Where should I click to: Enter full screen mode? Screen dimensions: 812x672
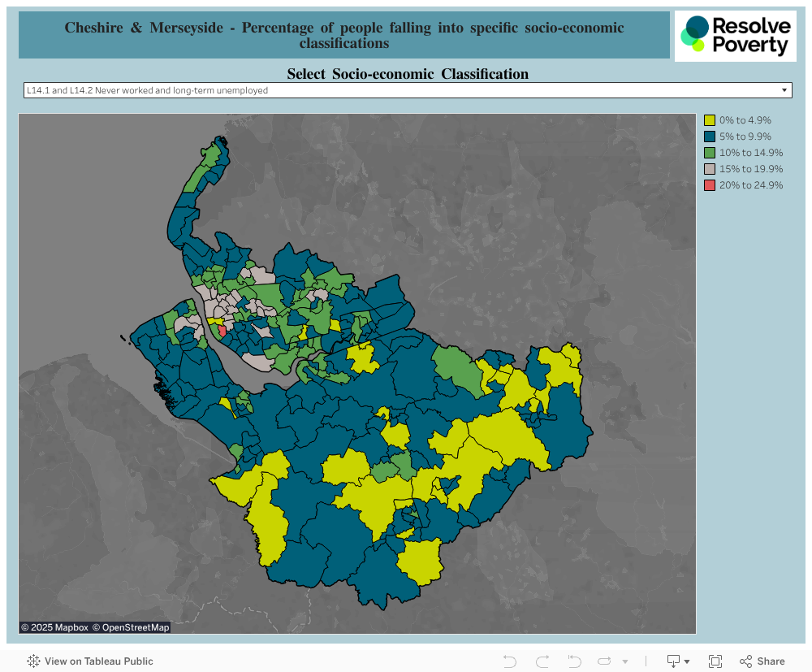715,661
